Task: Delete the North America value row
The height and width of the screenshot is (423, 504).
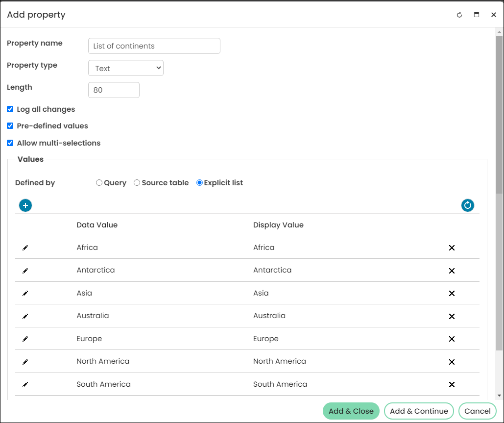Action: tap(452, 362)
